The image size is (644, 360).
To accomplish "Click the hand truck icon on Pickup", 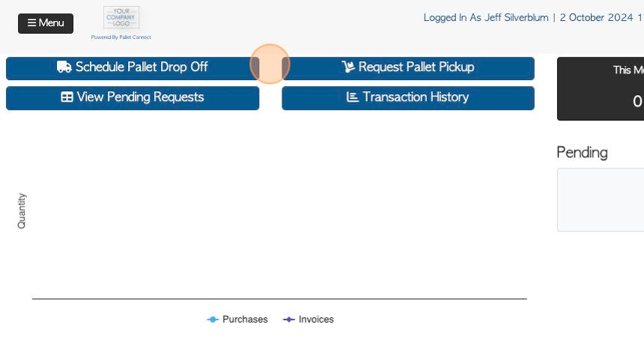I will [x=348, y=67].
